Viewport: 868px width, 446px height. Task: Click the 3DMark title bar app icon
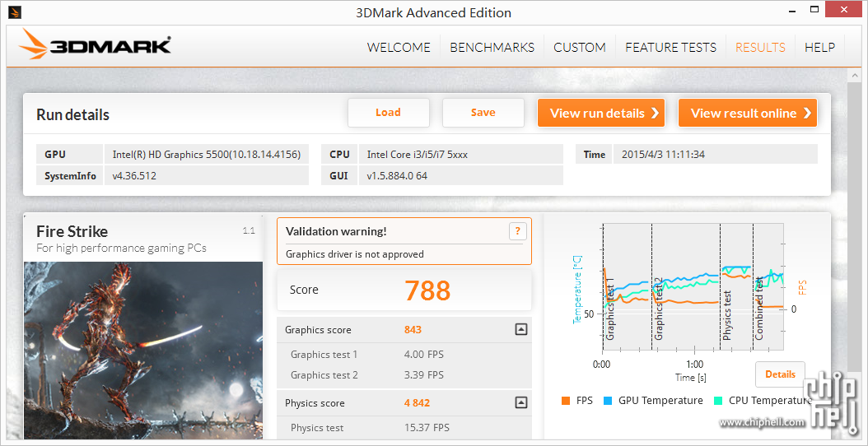click(x=15, y=11)
